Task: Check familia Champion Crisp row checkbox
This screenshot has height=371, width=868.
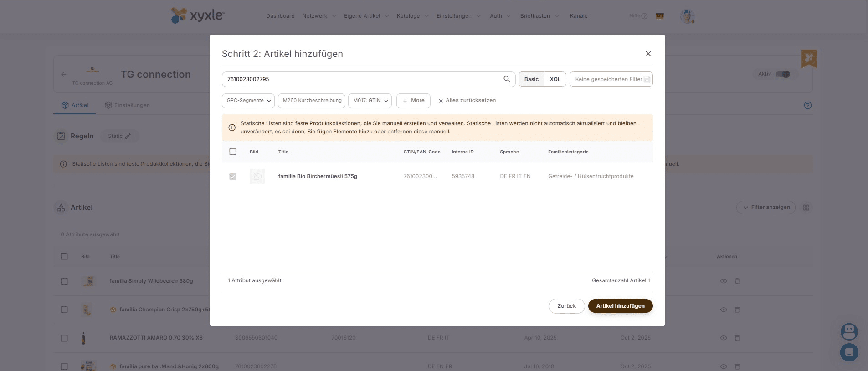Action: 64,310
